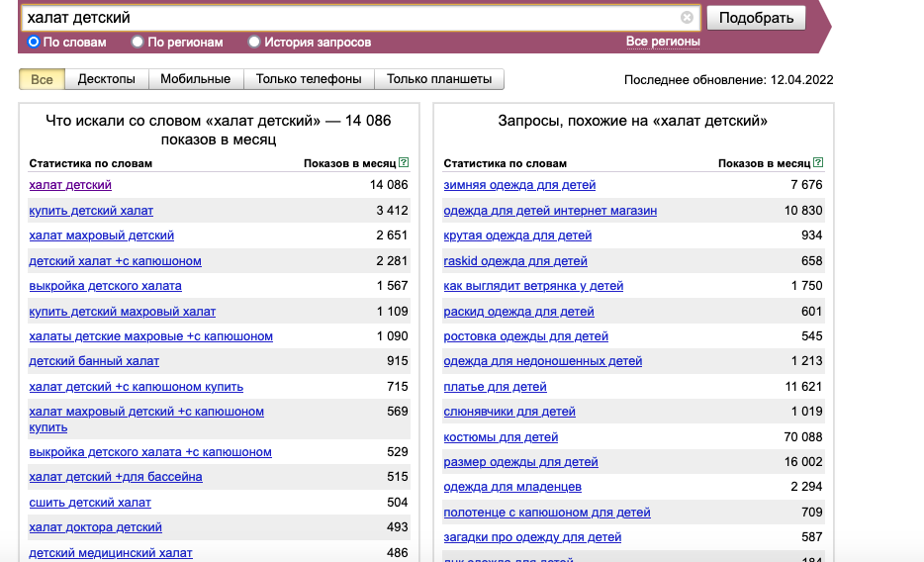Open 'детский медицинский халат' link
Image resolution: width=924 pixels, height=562 pixels.
[x=111, y=553]
